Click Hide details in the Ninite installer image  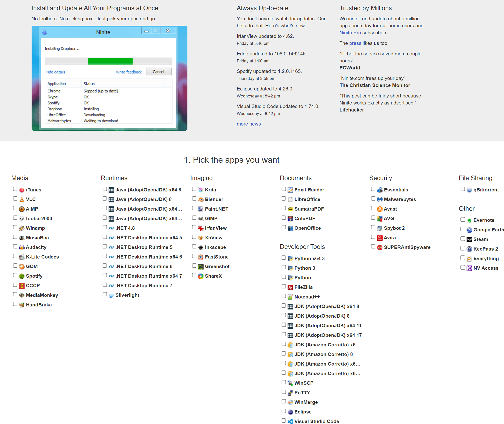55,72
